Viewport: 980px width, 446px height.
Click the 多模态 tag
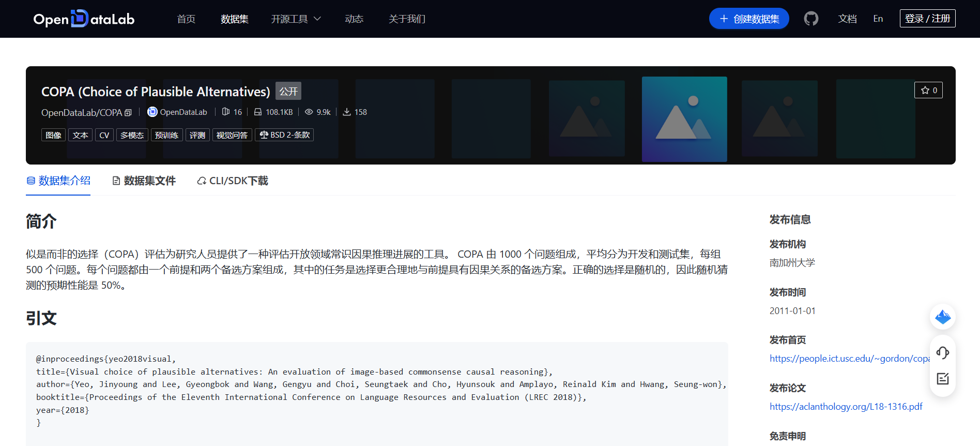(x=132, y=135)
